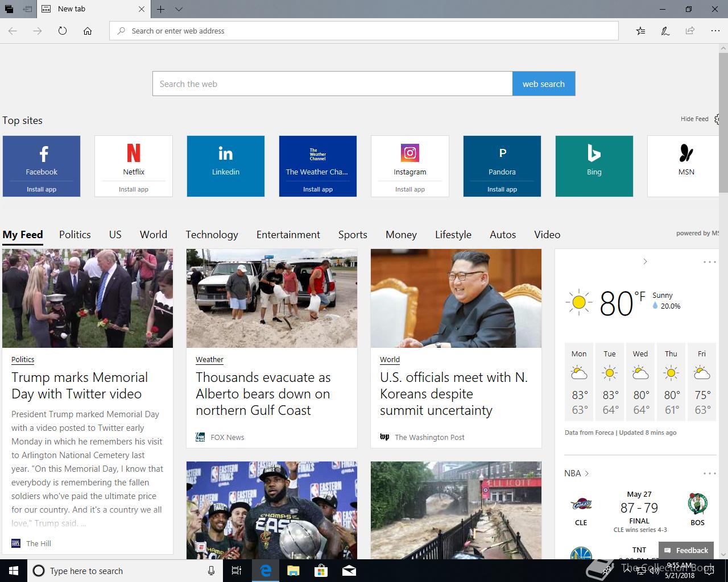Image resolution: width=728 pixels, height=582 pixels.
Task: Open Add notes pen icon
Action: point(665,31)
